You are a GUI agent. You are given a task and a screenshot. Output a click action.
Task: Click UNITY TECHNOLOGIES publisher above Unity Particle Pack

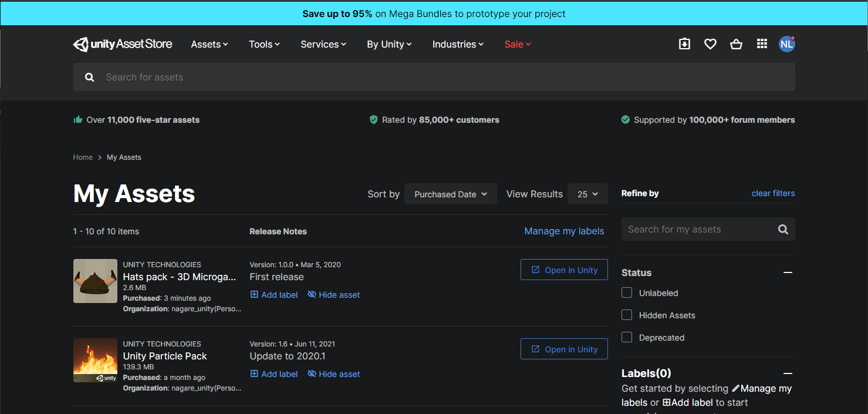(162, 344)
